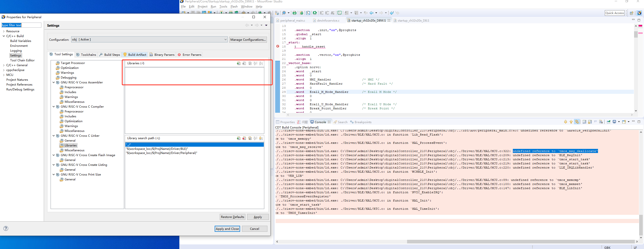Collapse GNU RISC-V Cross Print Size node

53,174
